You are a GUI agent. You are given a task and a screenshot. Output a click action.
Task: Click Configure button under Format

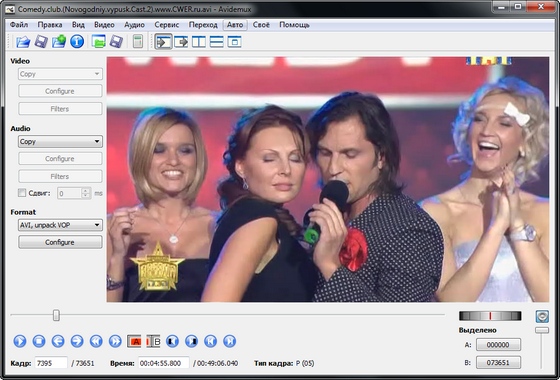(60, 242)
